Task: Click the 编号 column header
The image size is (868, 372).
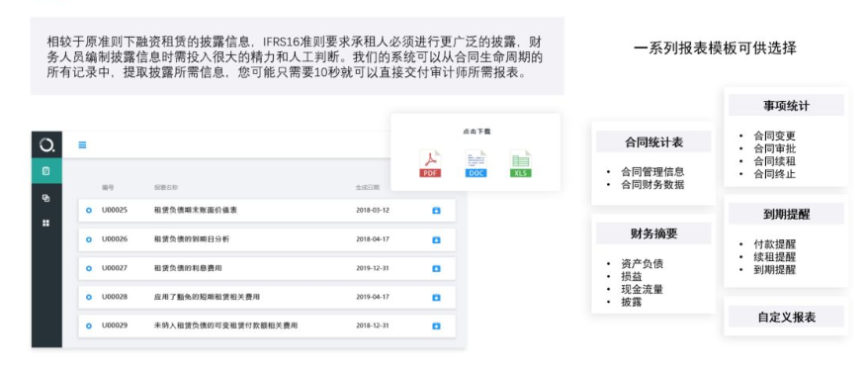Action: 108,188
